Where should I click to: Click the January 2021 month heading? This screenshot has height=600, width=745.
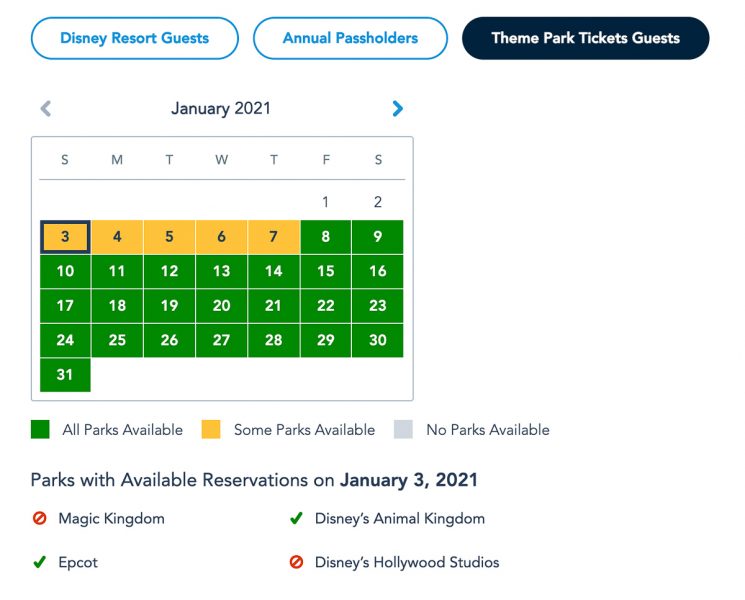coord(221,108)
